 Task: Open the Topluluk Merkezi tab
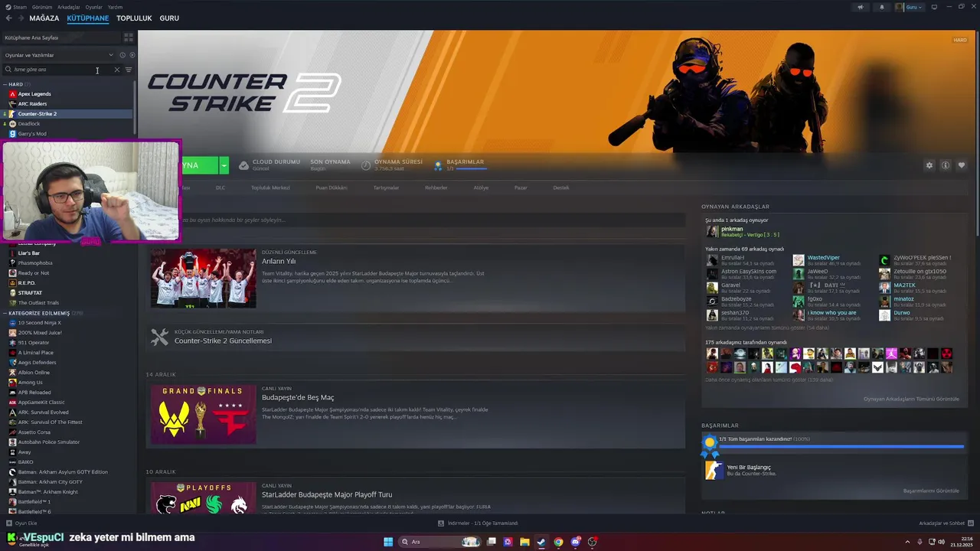pos(270,187)
